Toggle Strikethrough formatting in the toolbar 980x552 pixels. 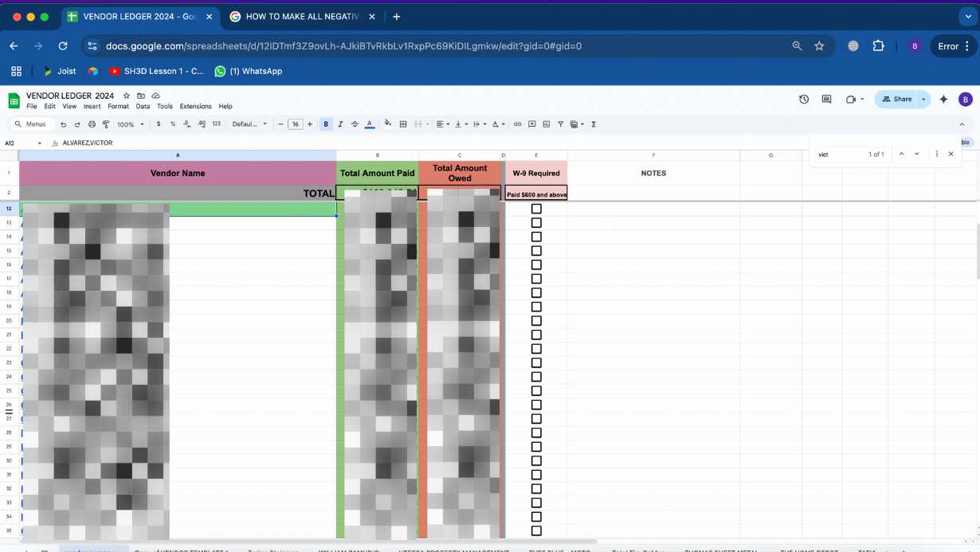click(355, 124)
